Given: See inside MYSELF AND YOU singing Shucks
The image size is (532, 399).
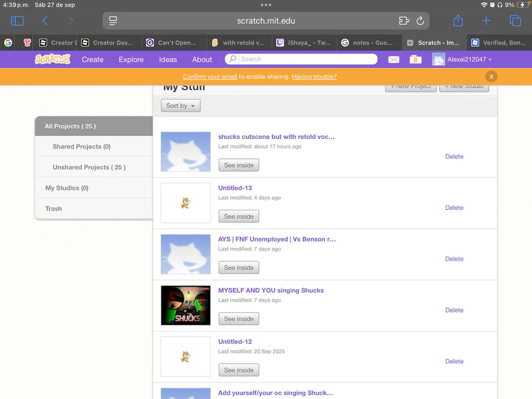Looking at the screenshot, I should point(239,319).
